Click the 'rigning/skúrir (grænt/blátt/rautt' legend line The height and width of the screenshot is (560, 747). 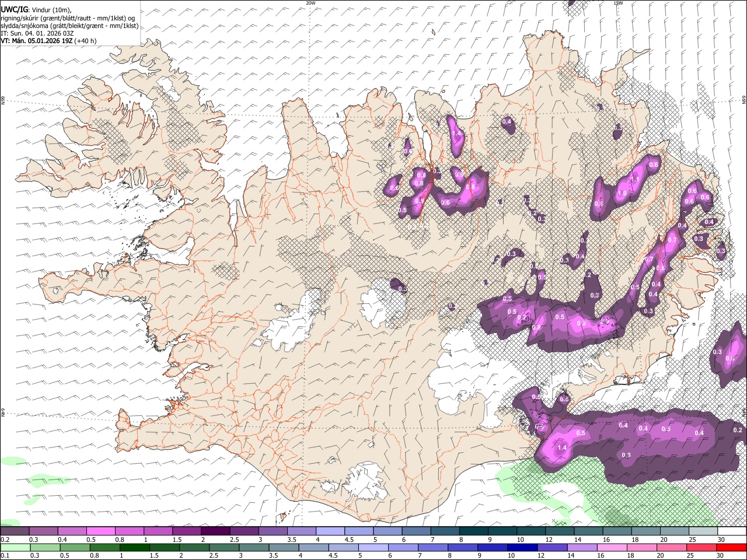pos(68,17)
